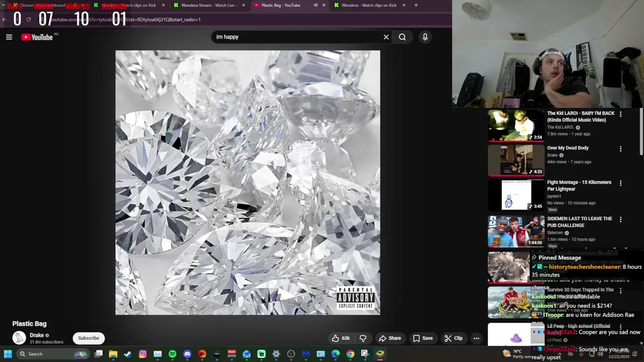Click inside the YouTube search field
The image size is (644, 362).
pos(297,37)
